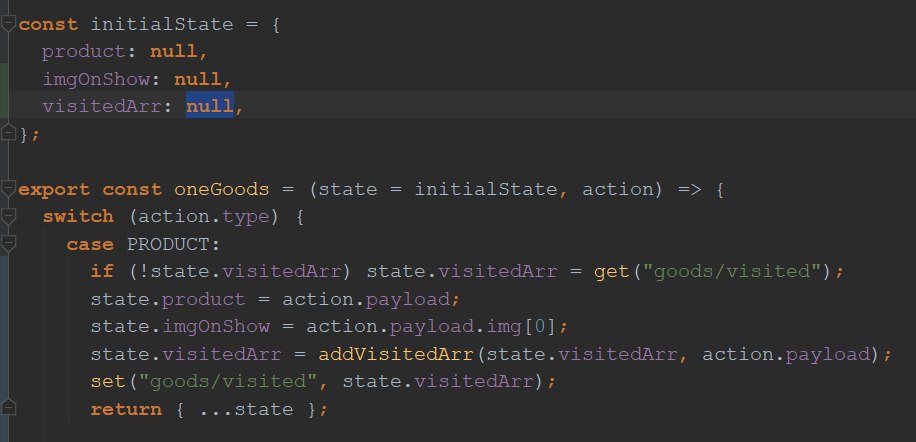Click the PRODUCT case constant

point(168,244)
